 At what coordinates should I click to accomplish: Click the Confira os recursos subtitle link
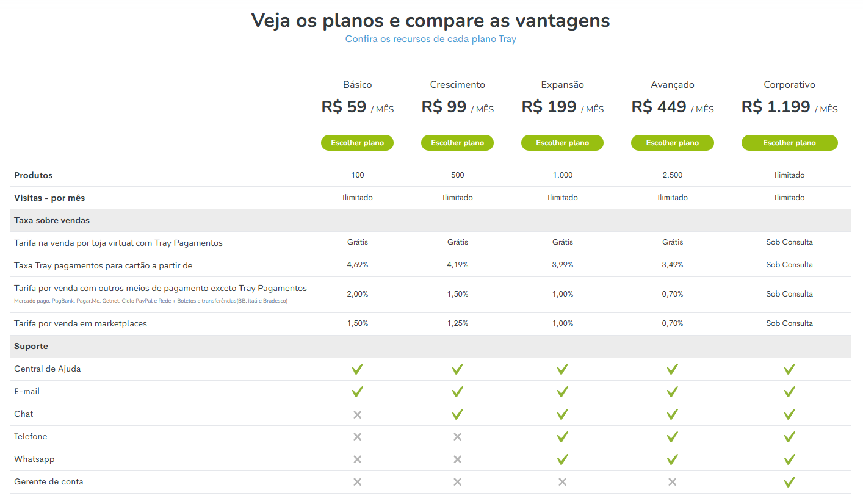pyautogui.click(x=431, y=39)
